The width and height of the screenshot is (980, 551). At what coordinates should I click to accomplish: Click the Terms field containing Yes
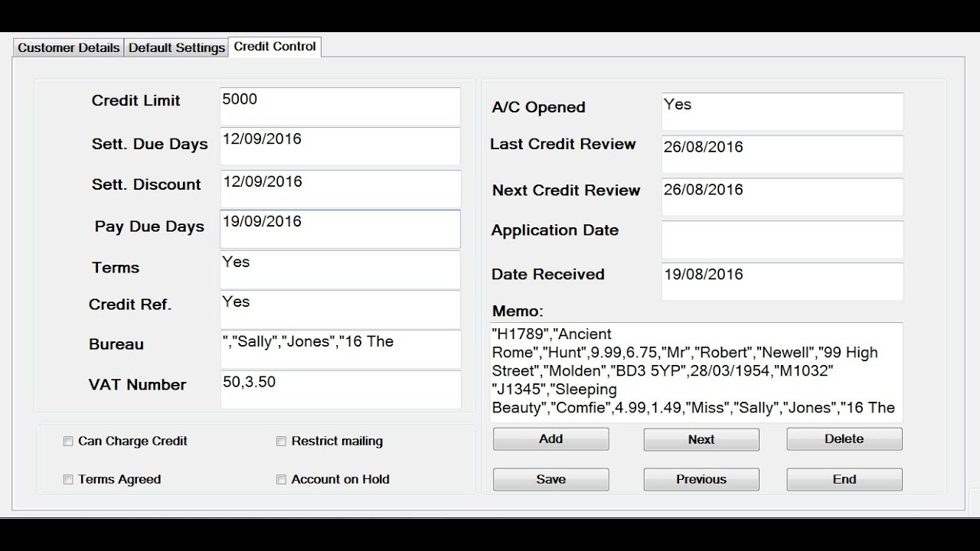pyautogui.click(x=340, y=269)
